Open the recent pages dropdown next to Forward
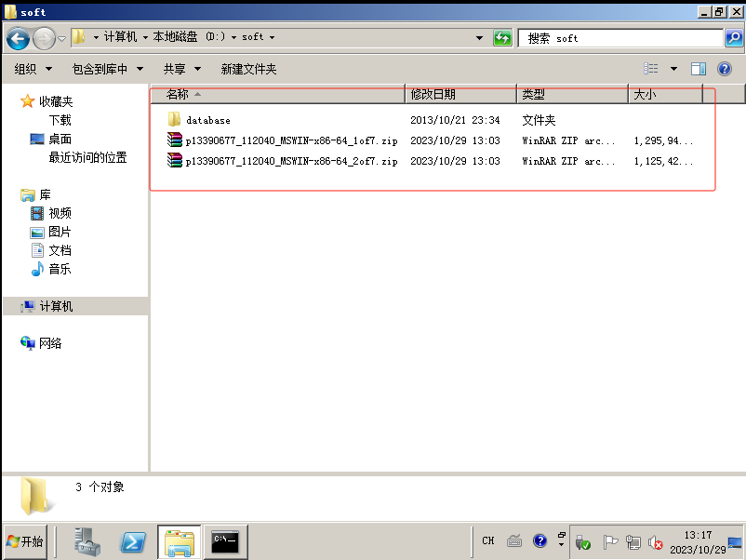This screenshot has width=746, height=560. (x=61, y=38)
